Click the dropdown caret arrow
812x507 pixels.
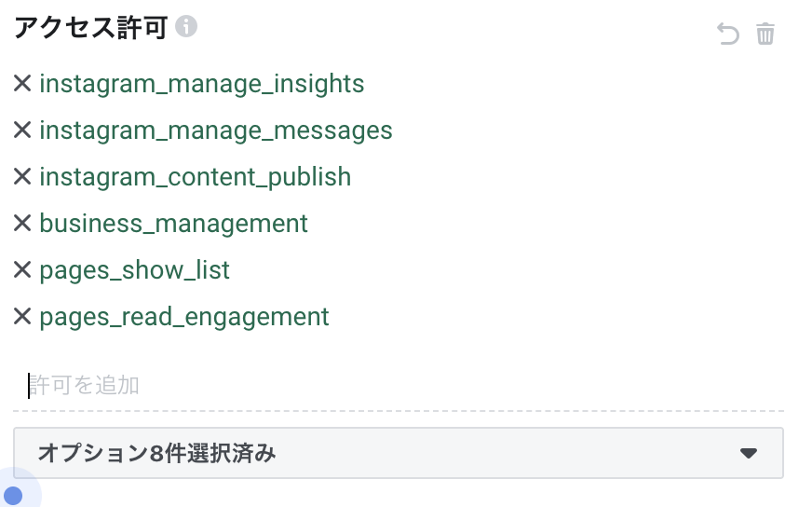coord(749,454)
